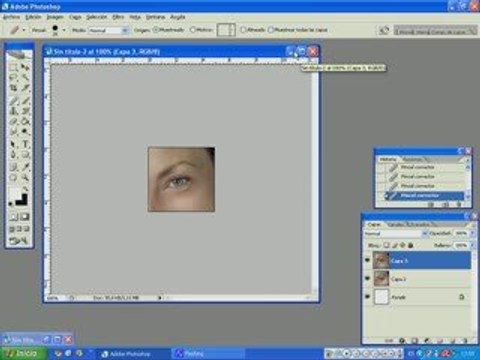The image size is (480, 360).
Task: Select the Dodge tool
Action: pyautogui.click(x=25, y=132)
